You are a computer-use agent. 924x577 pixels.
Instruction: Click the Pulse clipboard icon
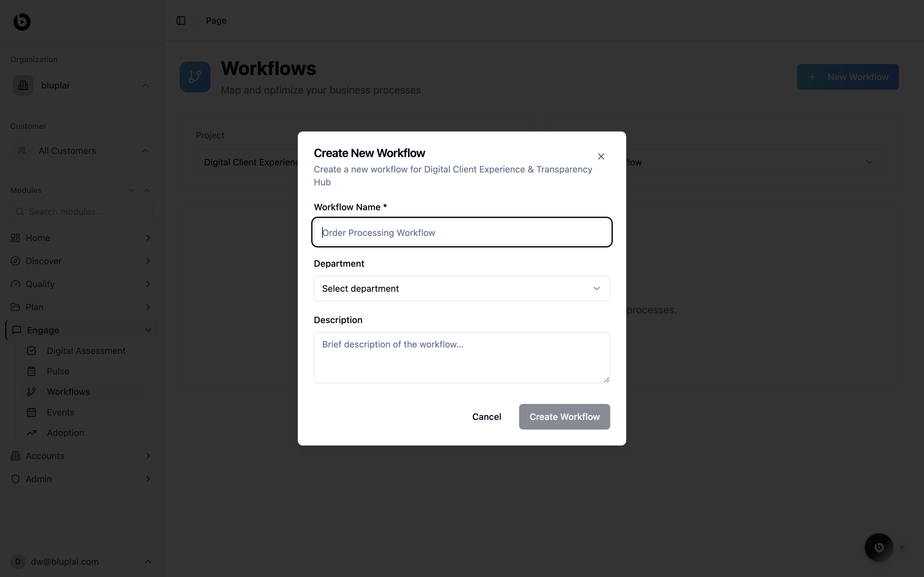pos(32,371)
